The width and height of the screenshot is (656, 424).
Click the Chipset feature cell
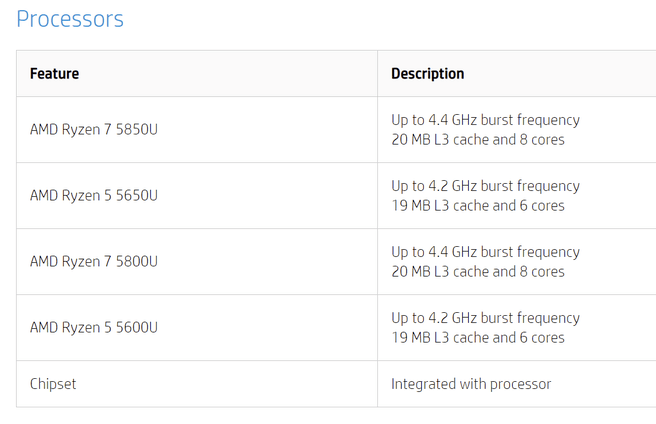coord(53,384)
